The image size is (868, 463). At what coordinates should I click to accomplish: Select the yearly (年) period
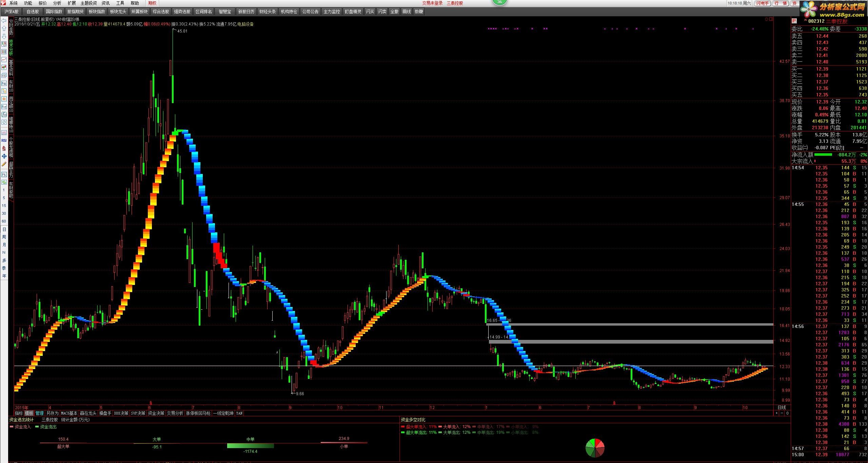pos(4,276)
